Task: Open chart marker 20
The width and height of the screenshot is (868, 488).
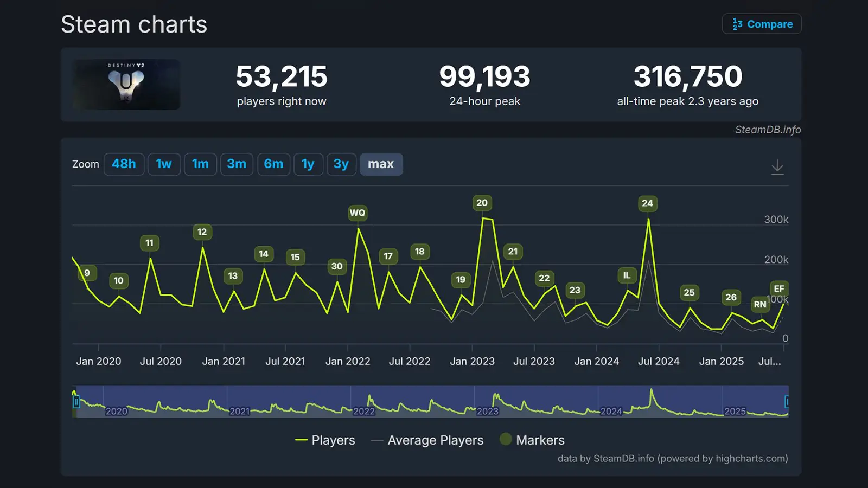Action: coord(482,203)
